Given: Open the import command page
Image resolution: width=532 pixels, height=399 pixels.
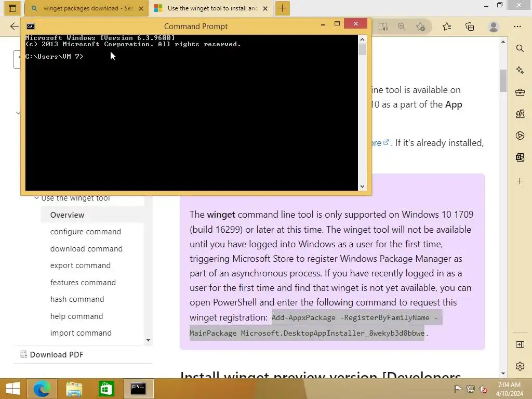Looking at the screenshot, I should click(x=81, y=333).
